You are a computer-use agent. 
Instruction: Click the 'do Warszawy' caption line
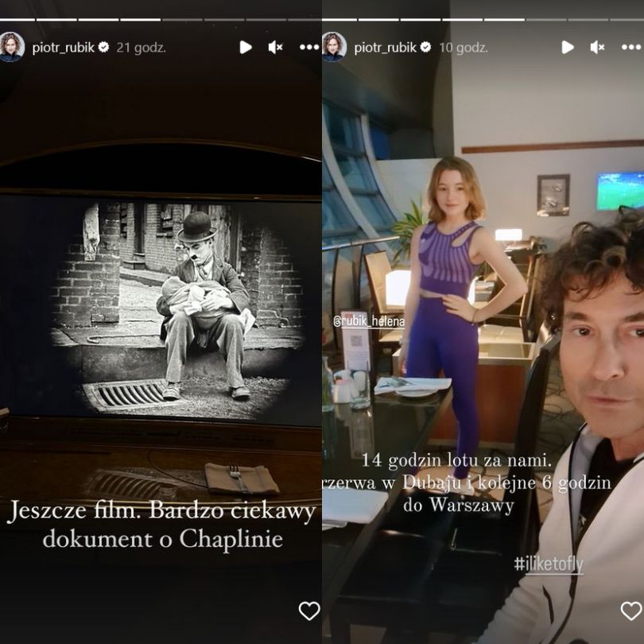pyautogui.click(x=459, y=505)
